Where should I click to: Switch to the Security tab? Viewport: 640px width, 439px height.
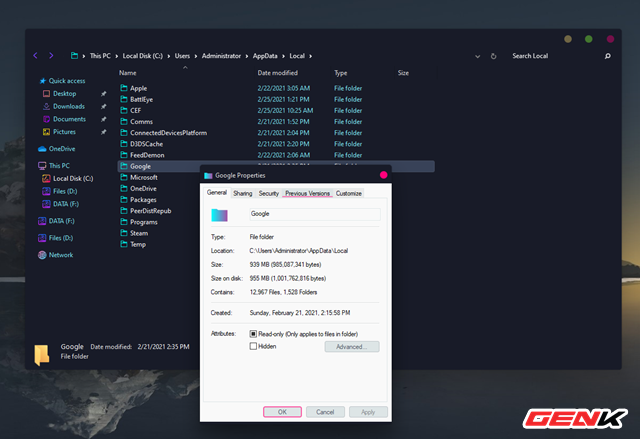click(269, 193)
